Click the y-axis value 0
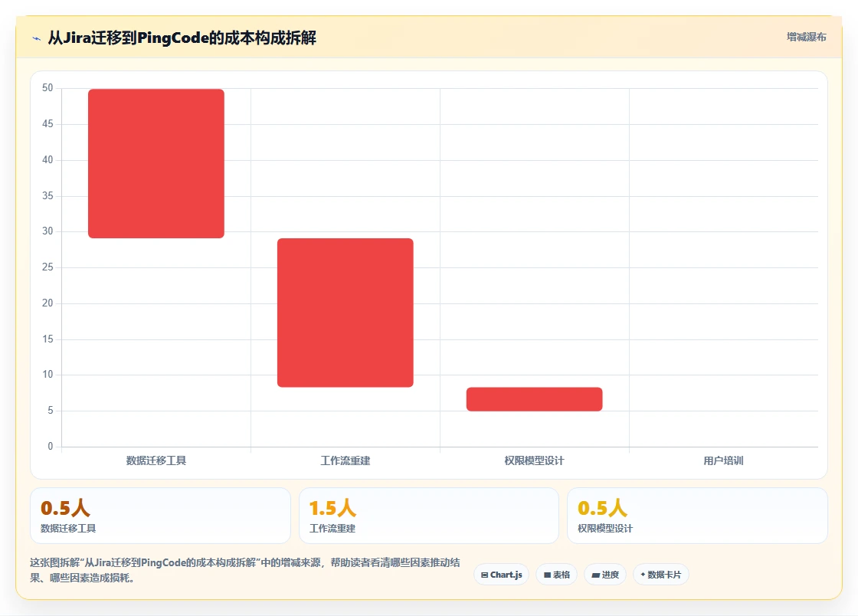This screenshot has width=858, height=616. [x=51, y=447]
